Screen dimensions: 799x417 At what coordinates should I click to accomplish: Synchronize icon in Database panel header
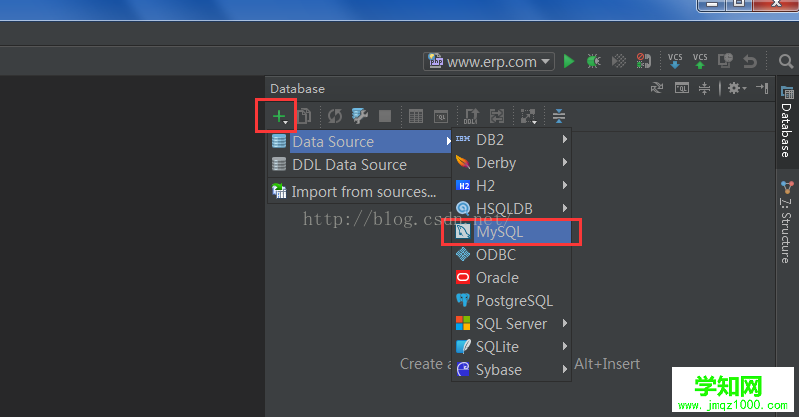(657, 88)
